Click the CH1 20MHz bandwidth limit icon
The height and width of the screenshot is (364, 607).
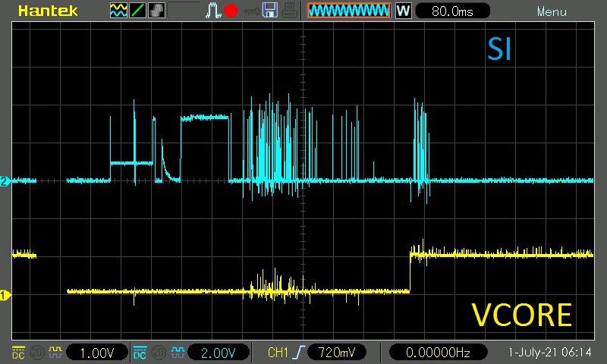[x=36, y=353]
